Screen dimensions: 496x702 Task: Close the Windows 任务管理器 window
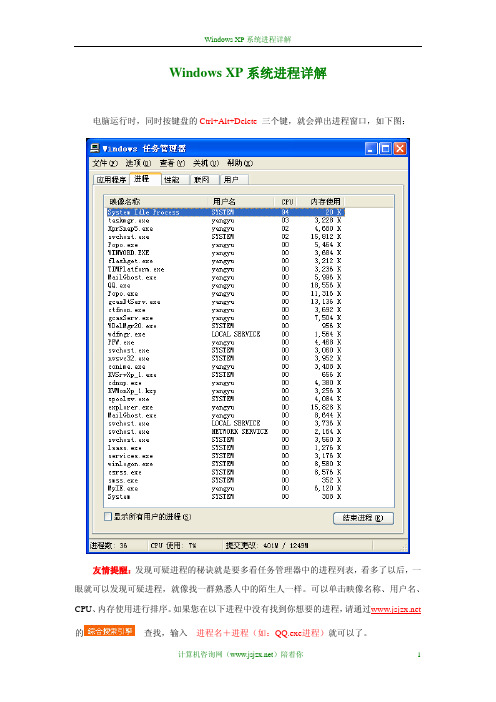pyautogui.click(x=399, y=148)
